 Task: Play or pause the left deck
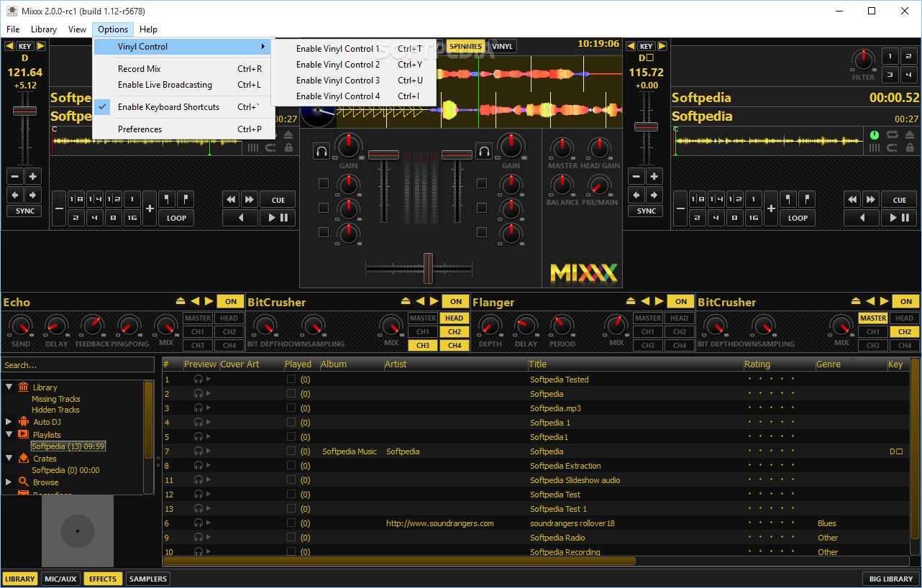pos(278,218)
